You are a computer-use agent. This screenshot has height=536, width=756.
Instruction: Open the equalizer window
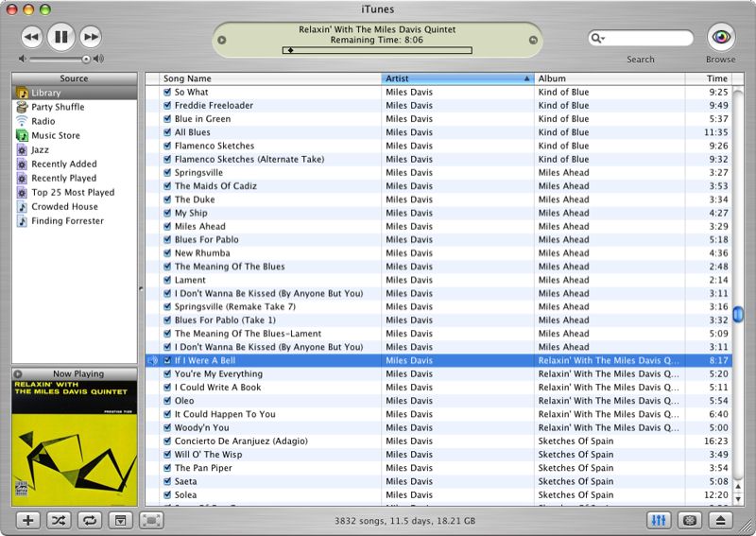point(660,520)
